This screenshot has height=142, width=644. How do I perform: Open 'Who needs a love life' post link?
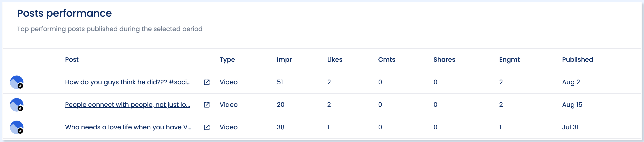[x=128, y=127]
